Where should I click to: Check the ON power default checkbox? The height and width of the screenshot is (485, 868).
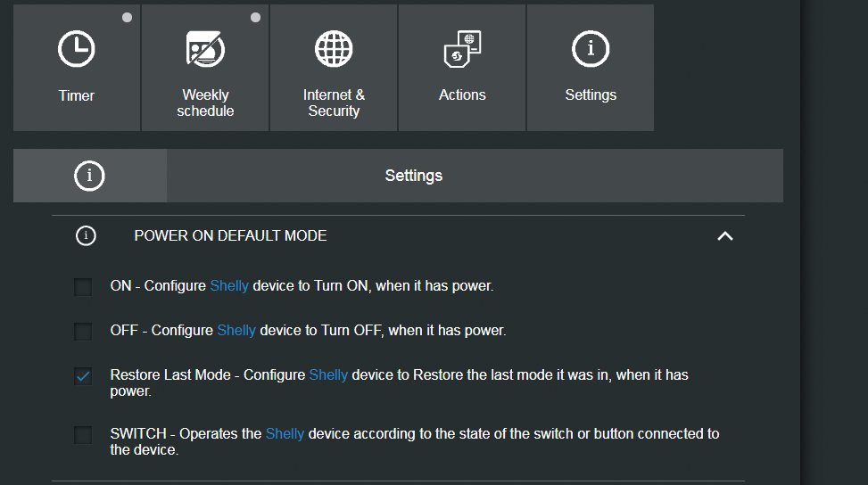click(83, 286)
